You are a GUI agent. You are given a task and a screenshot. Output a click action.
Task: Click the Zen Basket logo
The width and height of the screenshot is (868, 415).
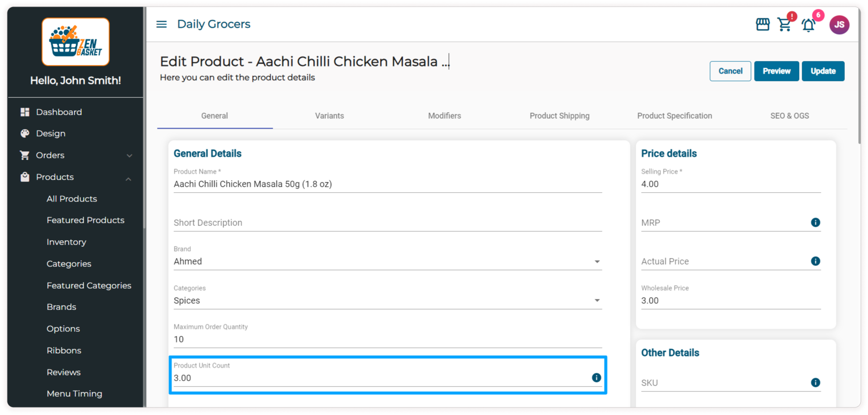[x=76, y=42]
